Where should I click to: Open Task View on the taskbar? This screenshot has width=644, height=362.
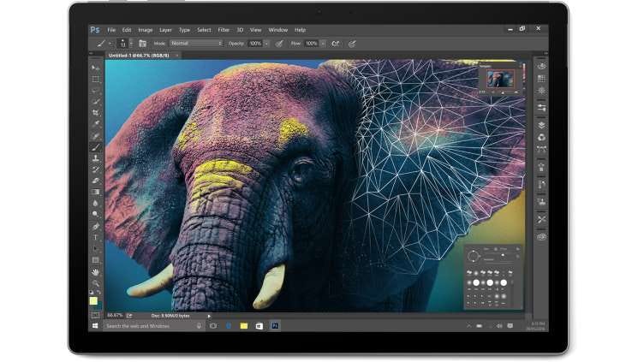(x=212, y=326)
